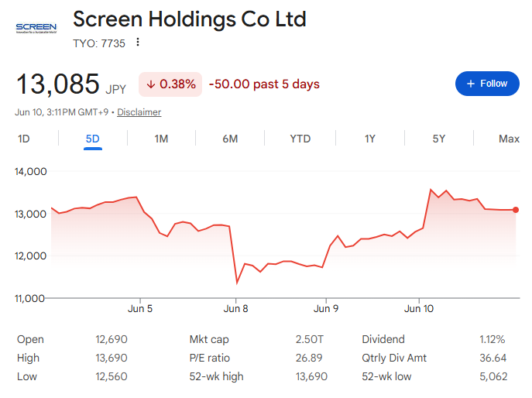Select the 1Y chart range tab
532x398 pixels.
370,139
